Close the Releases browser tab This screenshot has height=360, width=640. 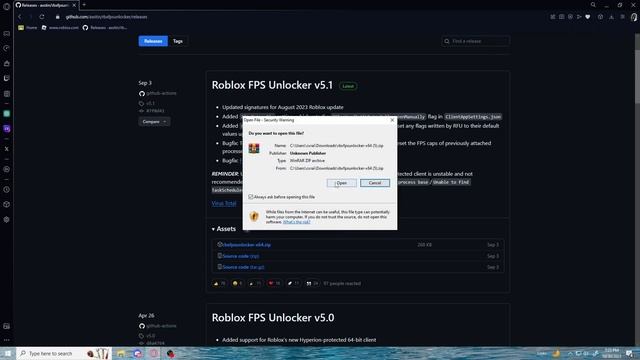[74, 5]
